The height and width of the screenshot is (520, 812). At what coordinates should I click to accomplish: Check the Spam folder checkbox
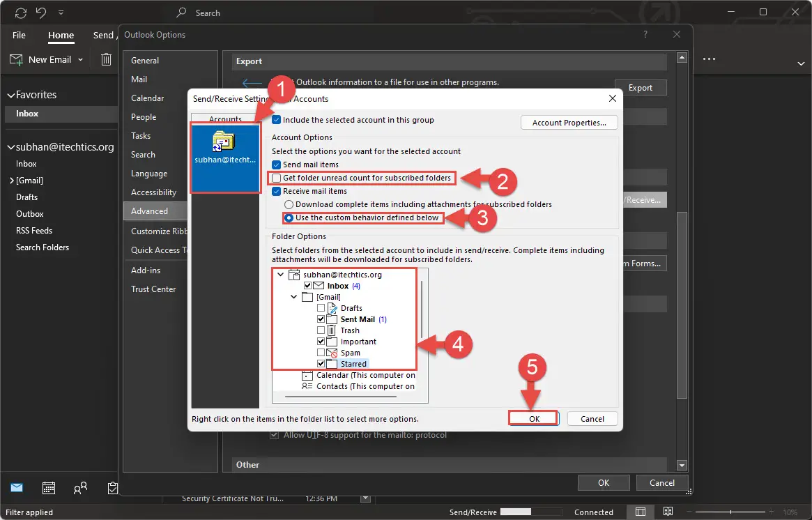(321, 353)
